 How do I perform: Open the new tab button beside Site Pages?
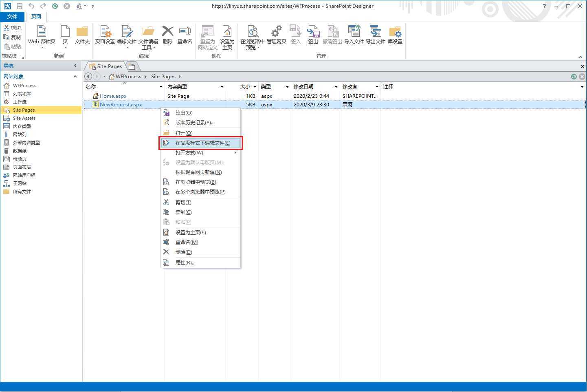[x=132, y=66]
